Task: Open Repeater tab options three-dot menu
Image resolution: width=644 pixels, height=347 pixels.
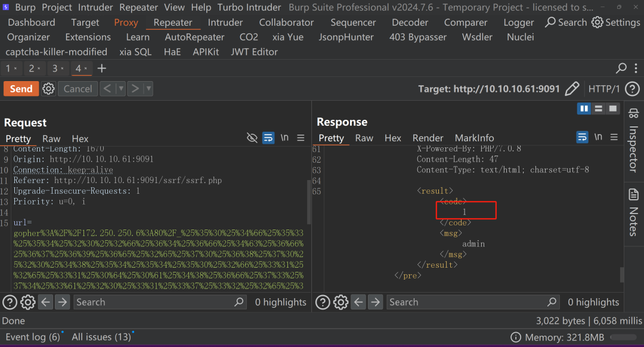Action: pyautogui.click(x=636, y=68)
